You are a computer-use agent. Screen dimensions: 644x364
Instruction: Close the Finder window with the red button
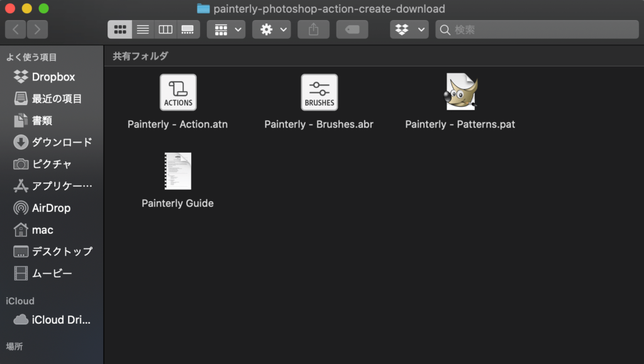10,8
